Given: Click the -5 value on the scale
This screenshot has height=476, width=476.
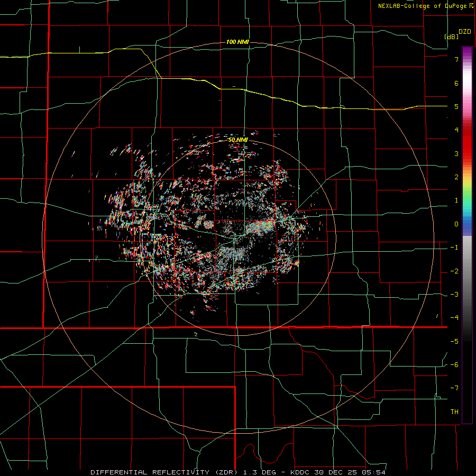Looking at the screenshot, I should [x=454, y=342].
